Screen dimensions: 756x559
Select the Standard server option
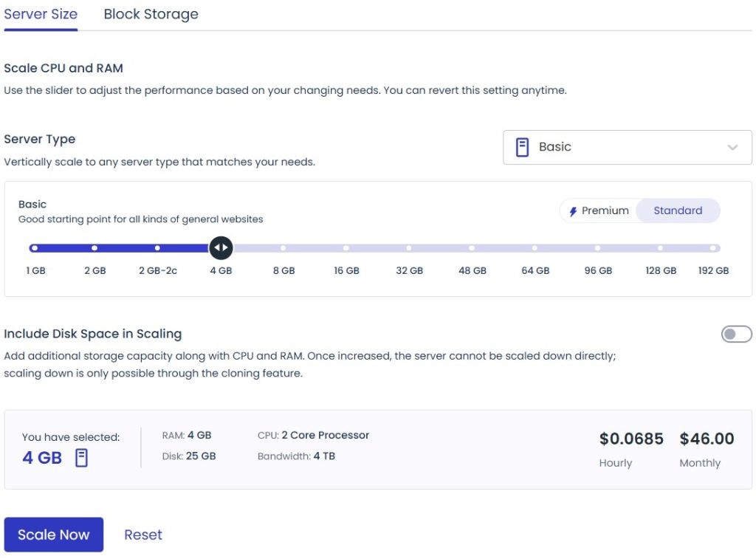click(x=678, y=210)
